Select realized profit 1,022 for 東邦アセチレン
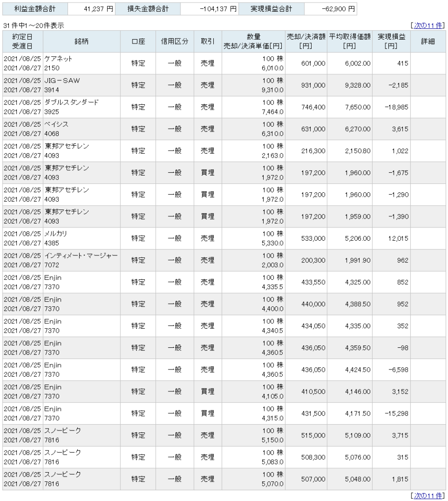Screen dimensions: 448x501 click(x=400, y=151)
